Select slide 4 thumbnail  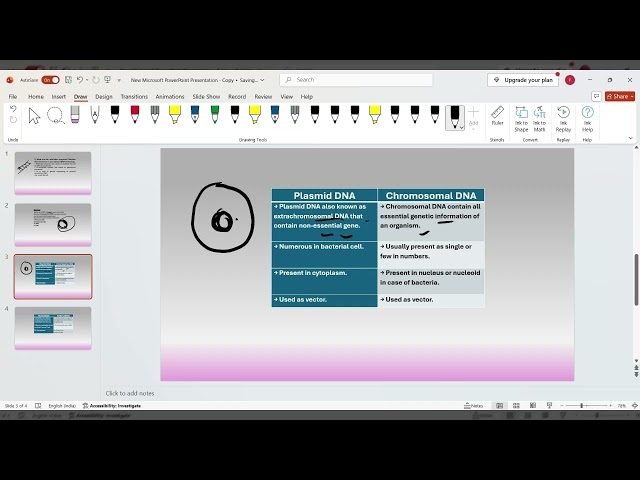[x=53, y=328]
